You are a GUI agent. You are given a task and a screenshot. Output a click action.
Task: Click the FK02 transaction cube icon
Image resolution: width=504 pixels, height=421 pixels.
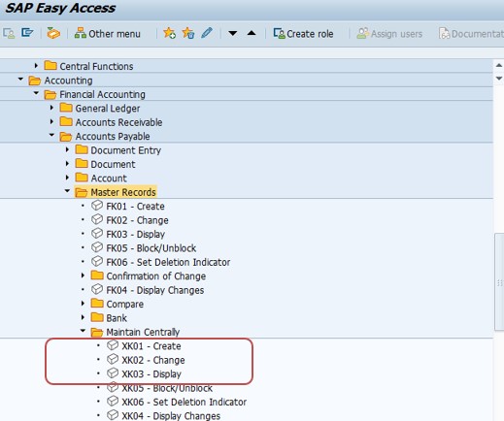point(97,219)
